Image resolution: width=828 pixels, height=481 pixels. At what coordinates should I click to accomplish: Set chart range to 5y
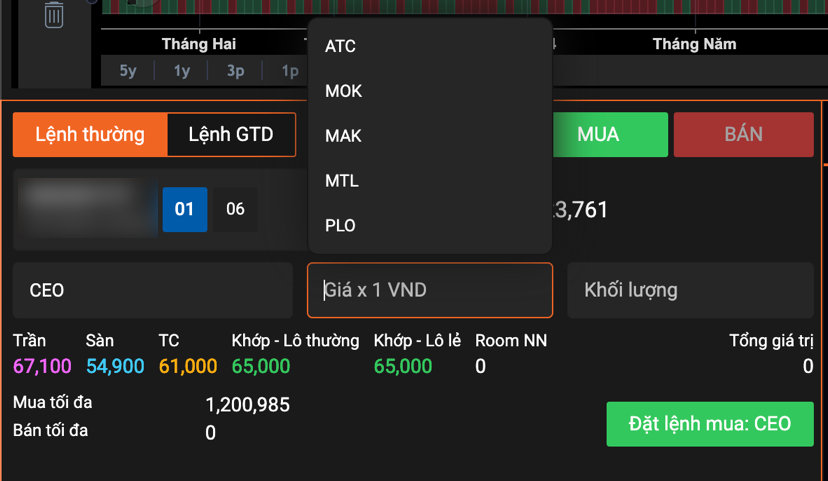(x=128, y=71)
